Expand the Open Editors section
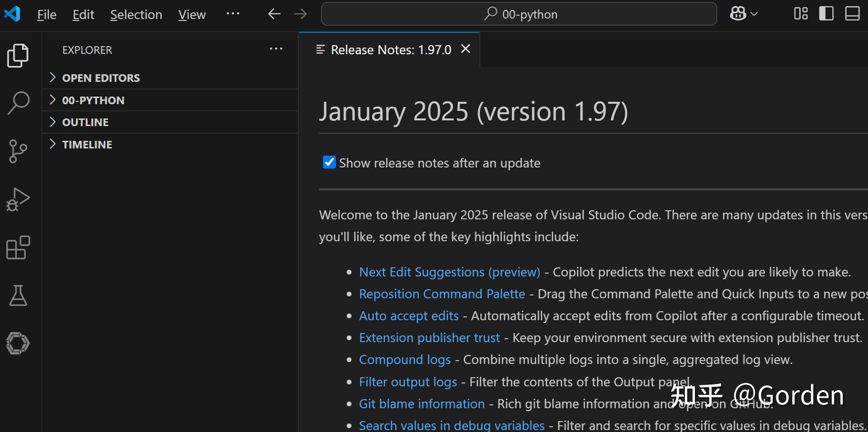Viewport: 868px width, 432px height. pos(101,78)
